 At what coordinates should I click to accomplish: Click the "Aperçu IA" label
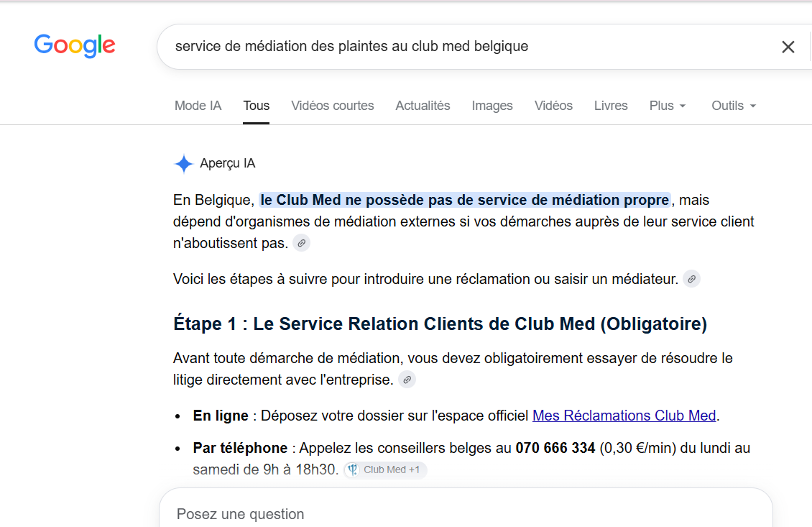pyautogui.click(x=227, y=164)
